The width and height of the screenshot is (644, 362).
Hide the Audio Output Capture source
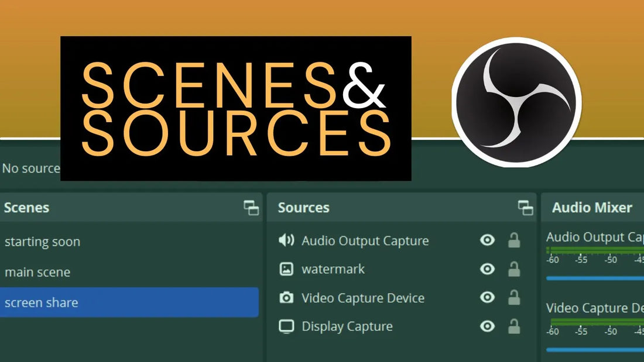coord(487,240)
